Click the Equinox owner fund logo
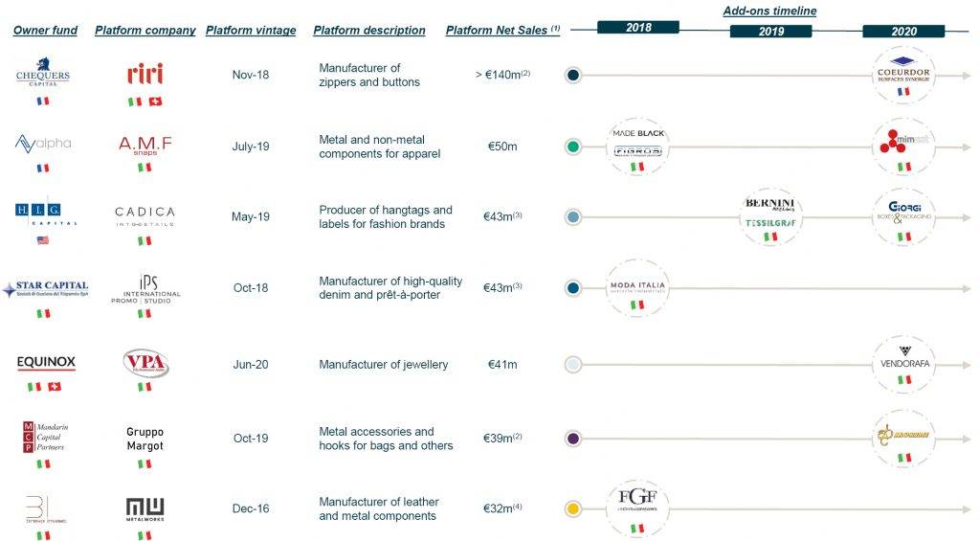Screen dimensions: 980x541 [46, 363]
